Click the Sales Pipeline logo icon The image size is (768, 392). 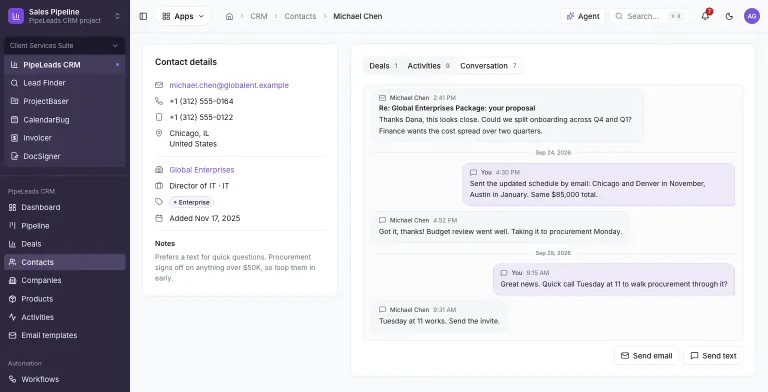(16, 16)
